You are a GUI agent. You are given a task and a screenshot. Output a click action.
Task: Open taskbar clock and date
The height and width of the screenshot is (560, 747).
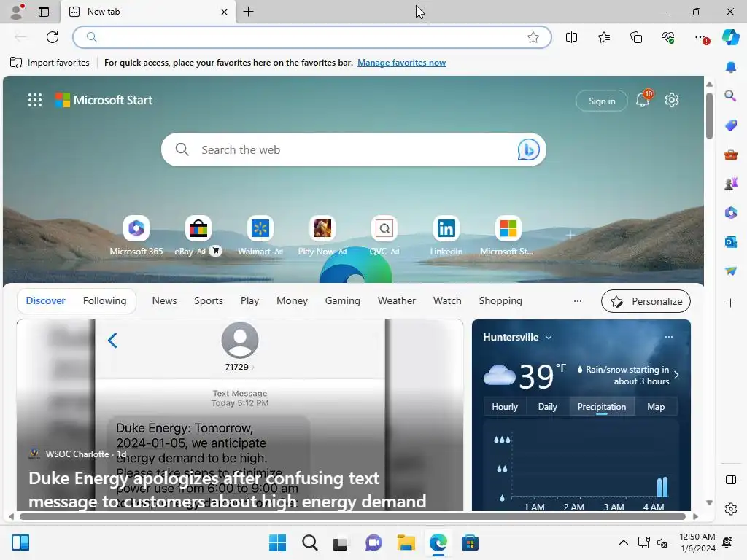coord(697,542)
